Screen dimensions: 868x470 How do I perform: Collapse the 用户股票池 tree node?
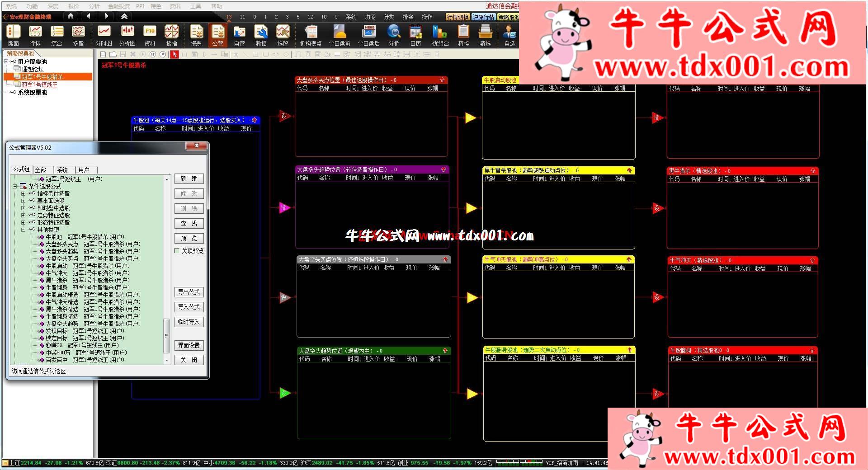tap(6, 61)
